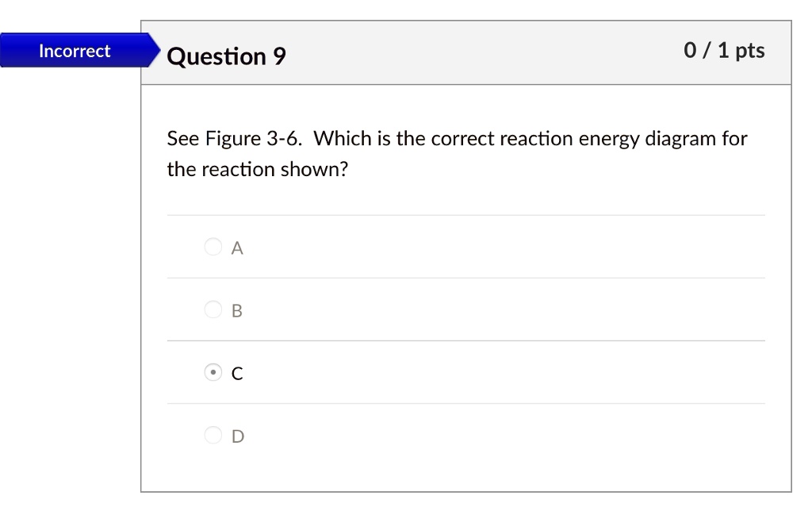
Task: Click the "0 / 1 pts" score
Action: pos(724,51)
